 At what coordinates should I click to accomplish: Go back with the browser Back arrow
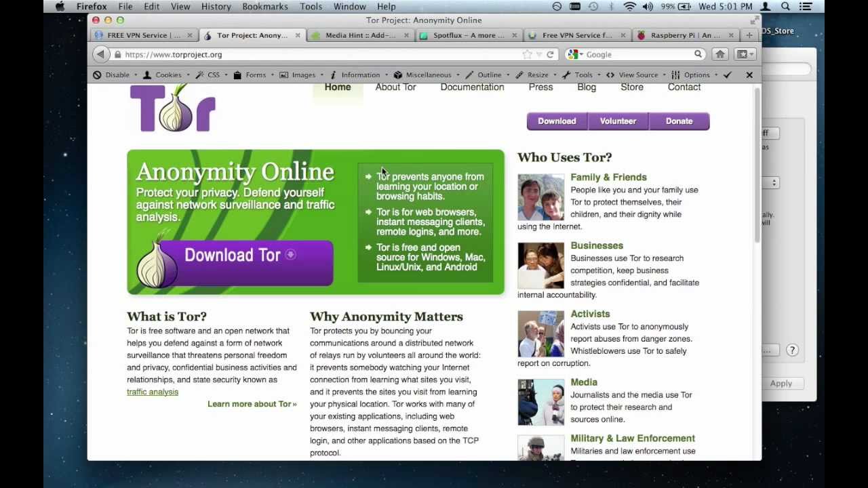pos(101,54)
